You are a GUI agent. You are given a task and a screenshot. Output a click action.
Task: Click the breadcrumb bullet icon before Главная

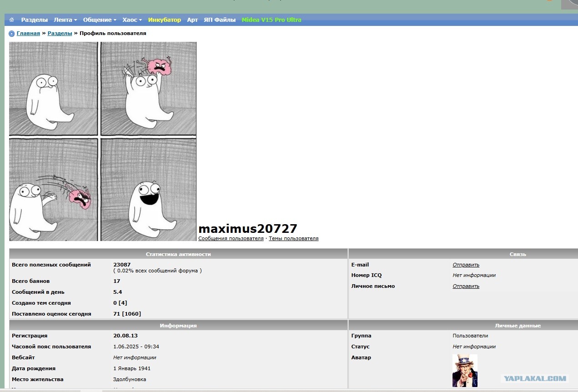(x=12, y=34)
